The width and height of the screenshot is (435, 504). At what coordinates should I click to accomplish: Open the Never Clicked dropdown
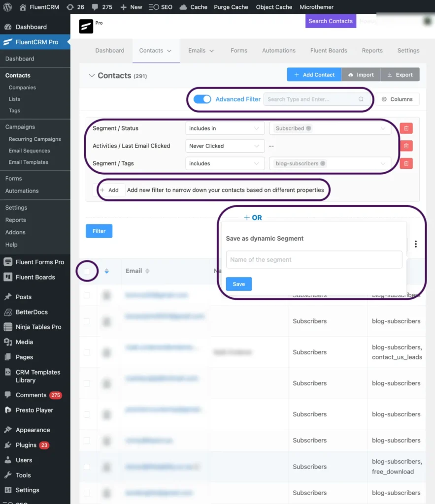tap(225, 146)
